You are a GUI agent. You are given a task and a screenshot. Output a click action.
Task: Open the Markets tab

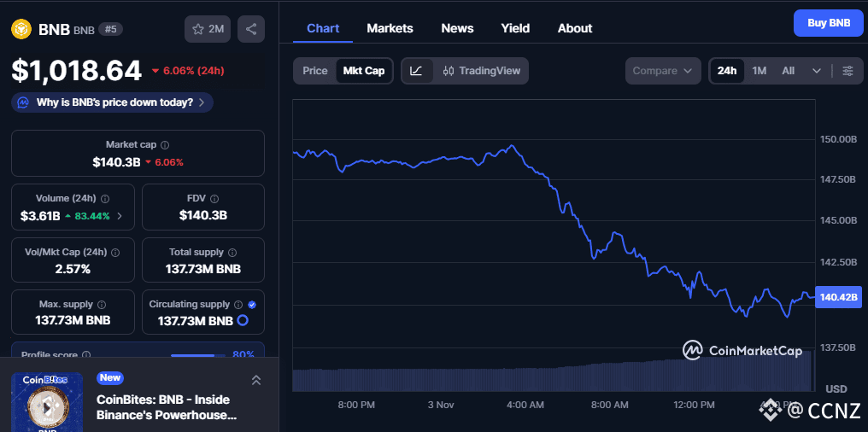coord(390,28)
